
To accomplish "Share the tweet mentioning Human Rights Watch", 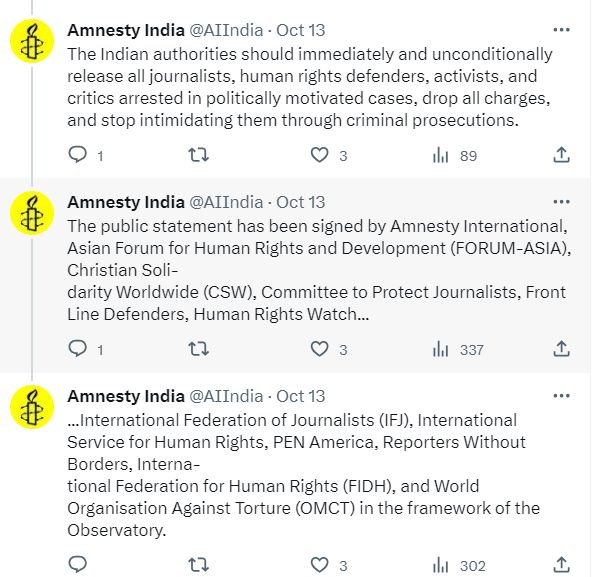I will [561, 348].
